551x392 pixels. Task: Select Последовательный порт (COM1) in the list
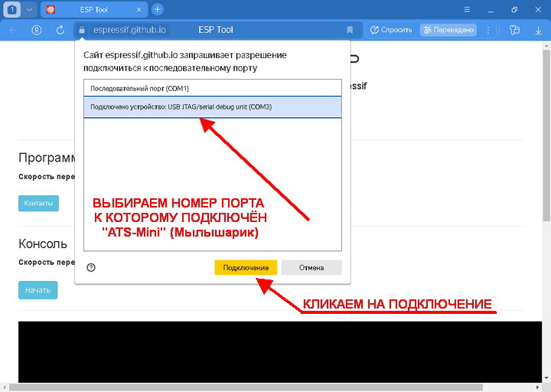point(213,88)
